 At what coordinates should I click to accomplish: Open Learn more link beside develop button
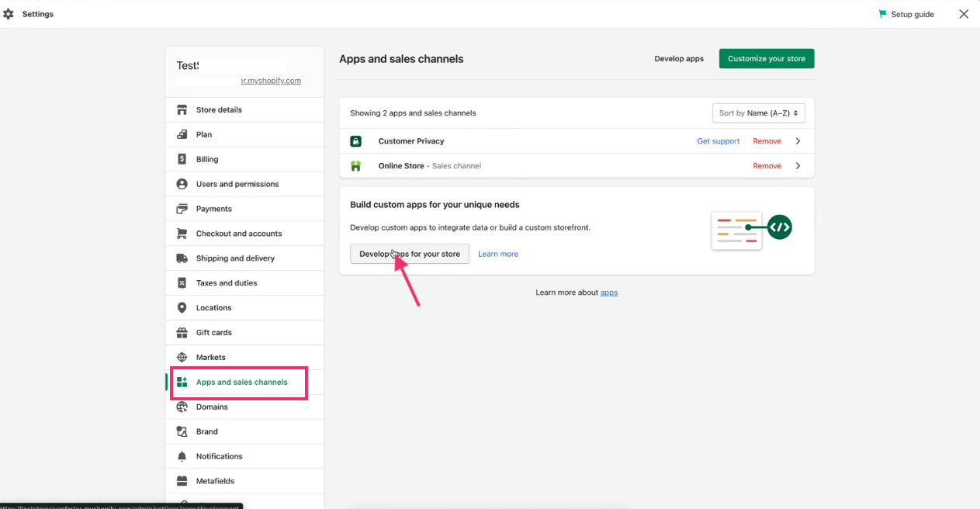[498, 254]
